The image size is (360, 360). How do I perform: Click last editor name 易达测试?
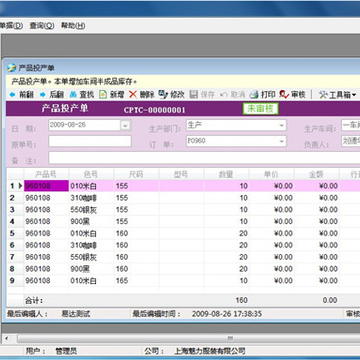tap(76, 314)
